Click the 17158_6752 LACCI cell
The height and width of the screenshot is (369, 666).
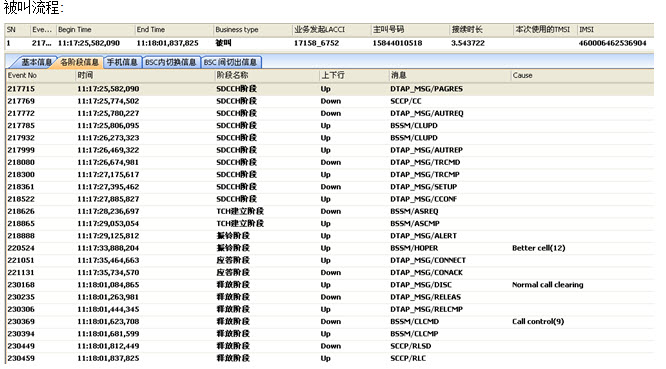[316, 43]
